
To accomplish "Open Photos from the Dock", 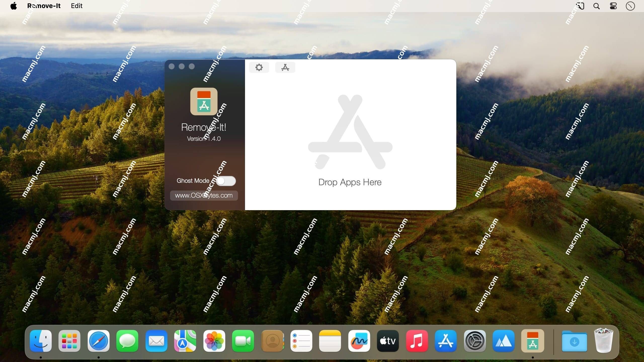I will coord(214,341).
